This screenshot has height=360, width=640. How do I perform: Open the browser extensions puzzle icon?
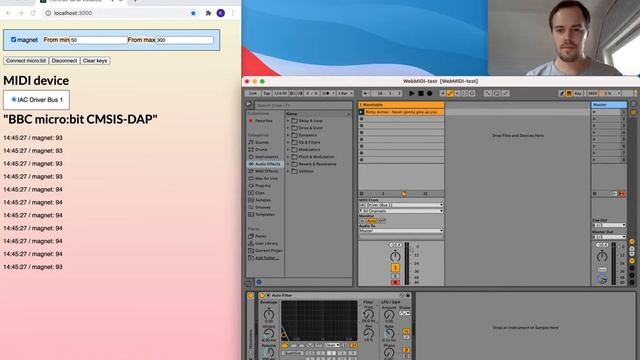tap(208, 13)
